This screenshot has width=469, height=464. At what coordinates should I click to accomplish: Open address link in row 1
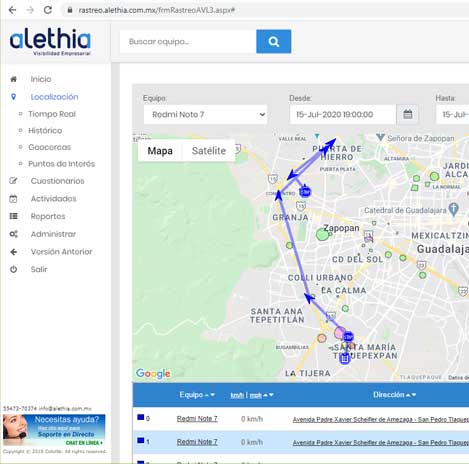click(381, 443)
